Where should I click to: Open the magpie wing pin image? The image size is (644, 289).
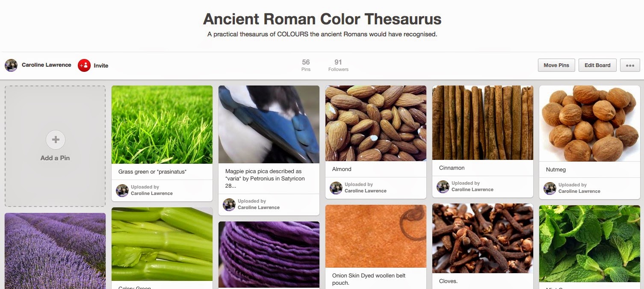point(269,124)
